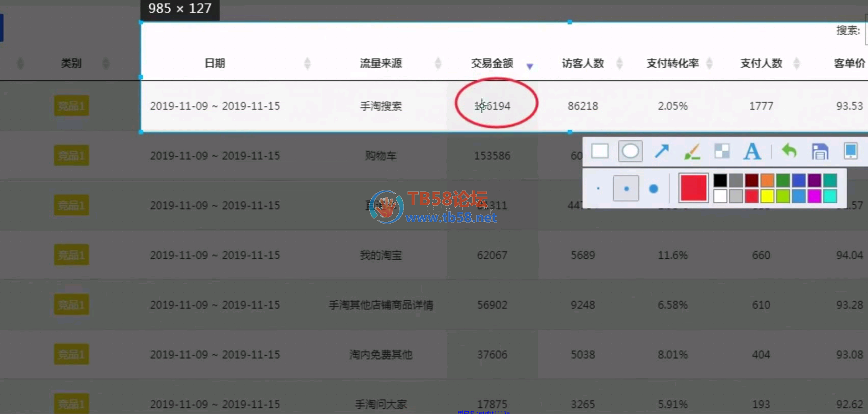Sort by 日期 column sort arrows
This screenshot has height=414, width=868.
307,63
